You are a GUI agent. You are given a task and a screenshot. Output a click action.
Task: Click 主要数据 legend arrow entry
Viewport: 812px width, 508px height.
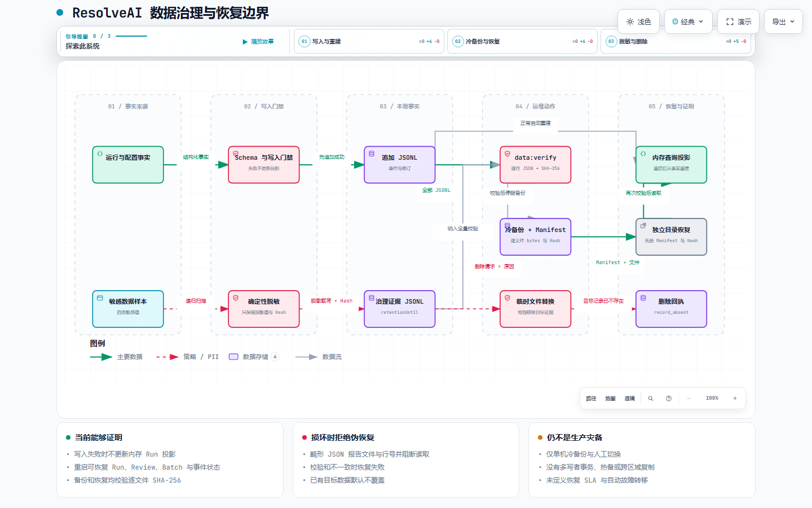coord(116,357)
